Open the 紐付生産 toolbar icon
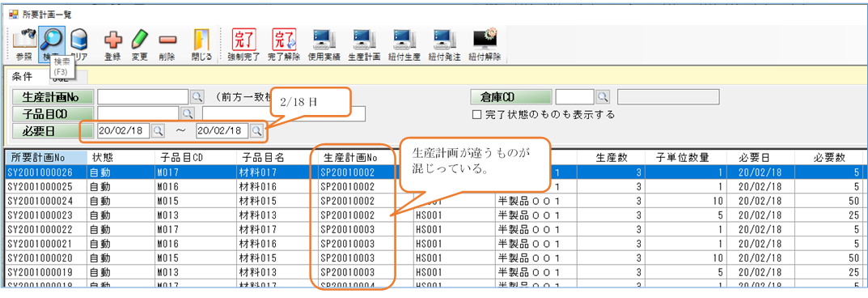 (404, 44)
